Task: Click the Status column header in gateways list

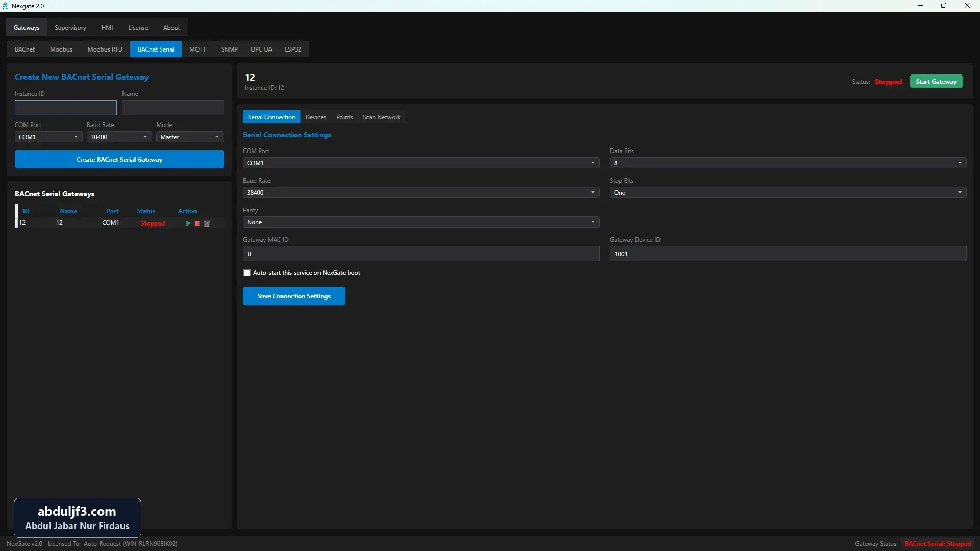Action: tap(146, 211)
